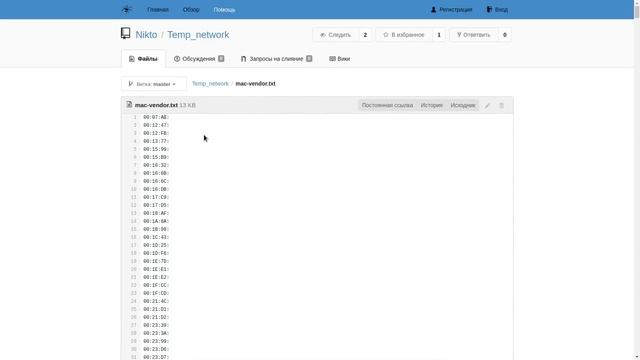640x360 pixels.
Task: Click the trash delete file icon
Action: point(502,106)
